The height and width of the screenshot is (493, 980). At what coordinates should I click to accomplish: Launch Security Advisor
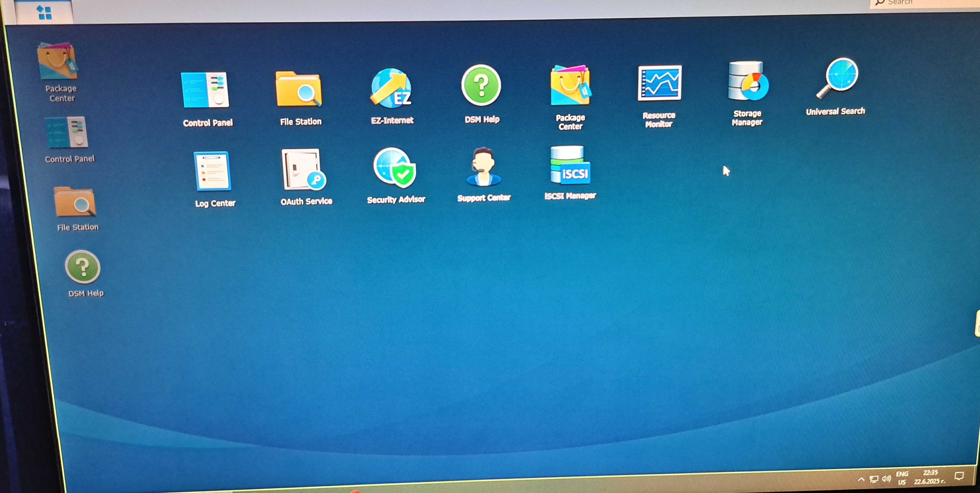396,176
